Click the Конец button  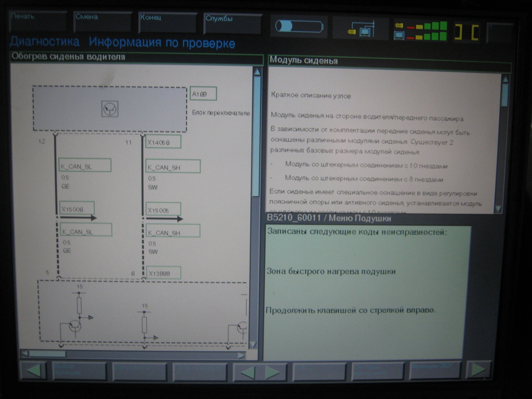tap(168, 23)
